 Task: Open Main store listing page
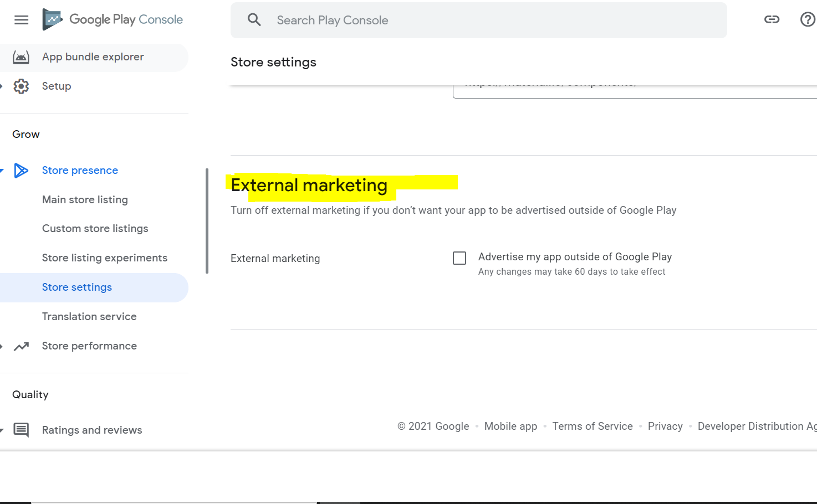click(85, 200)
